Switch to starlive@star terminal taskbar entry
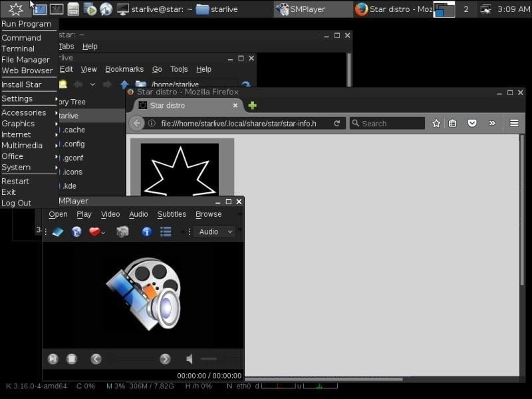532x399 pixels. click(155, 9)
